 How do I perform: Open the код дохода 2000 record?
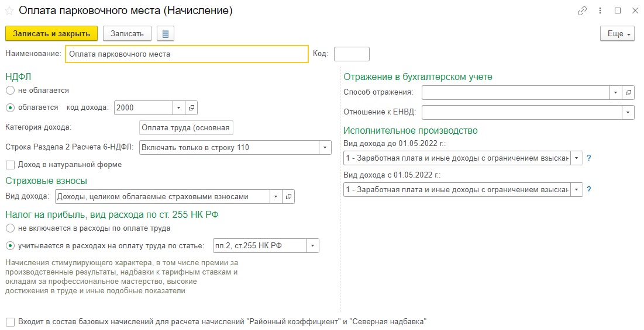click(x=191, y=108)
